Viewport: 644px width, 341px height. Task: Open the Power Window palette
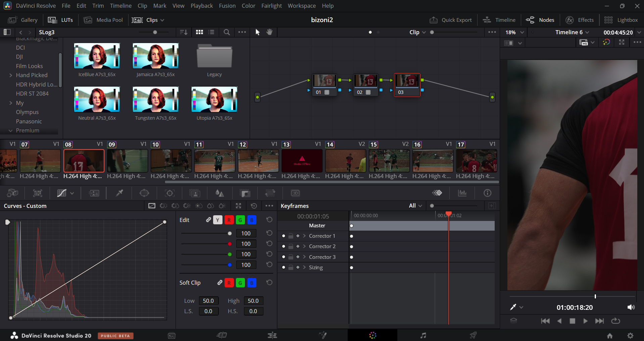(144, 193)
